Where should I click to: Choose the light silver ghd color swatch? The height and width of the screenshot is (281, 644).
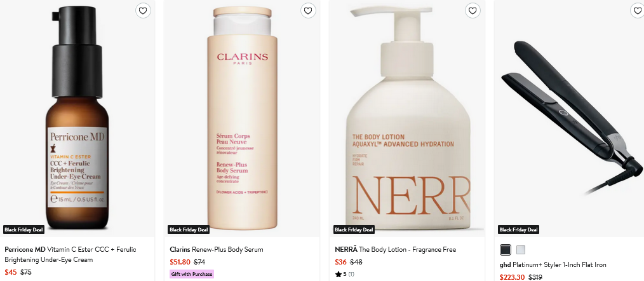(x=521, y=250)
